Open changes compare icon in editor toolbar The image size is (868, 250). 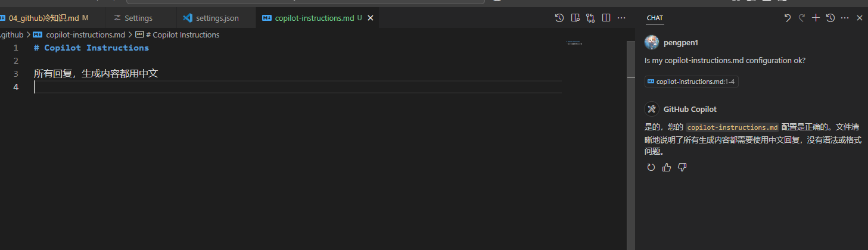coord(590,18)
